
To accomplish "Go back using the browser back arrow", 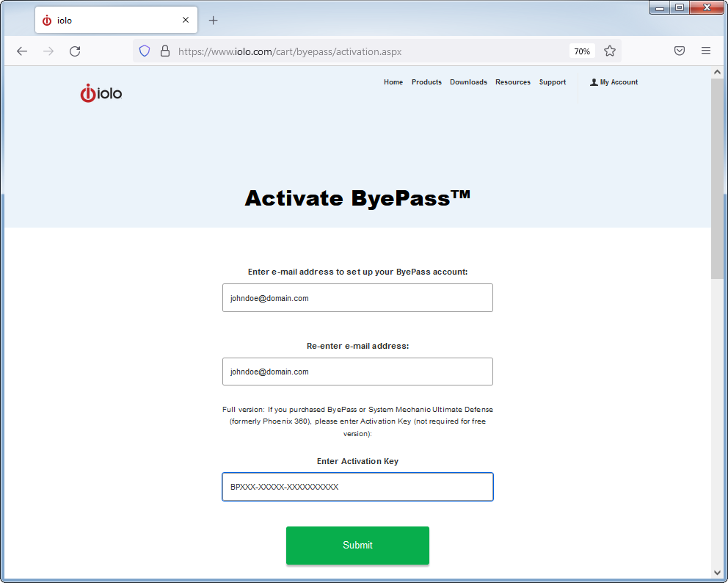I will pos(22,51).
